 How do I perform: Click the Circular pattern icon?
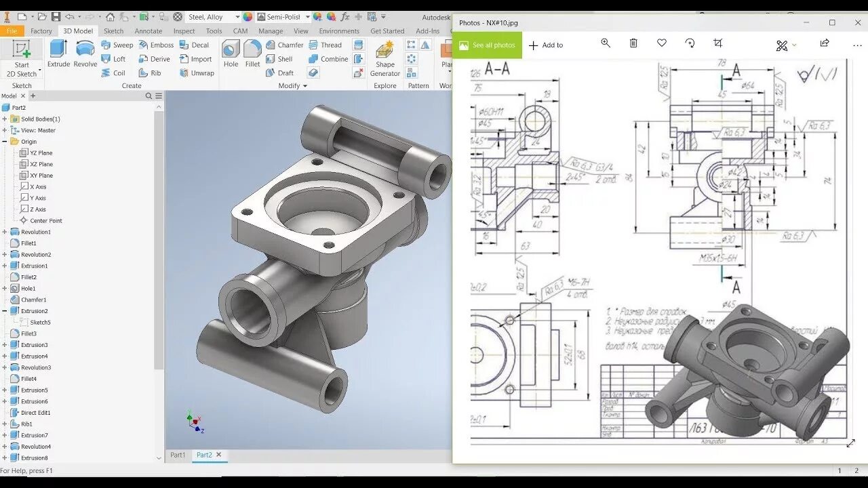411,59
